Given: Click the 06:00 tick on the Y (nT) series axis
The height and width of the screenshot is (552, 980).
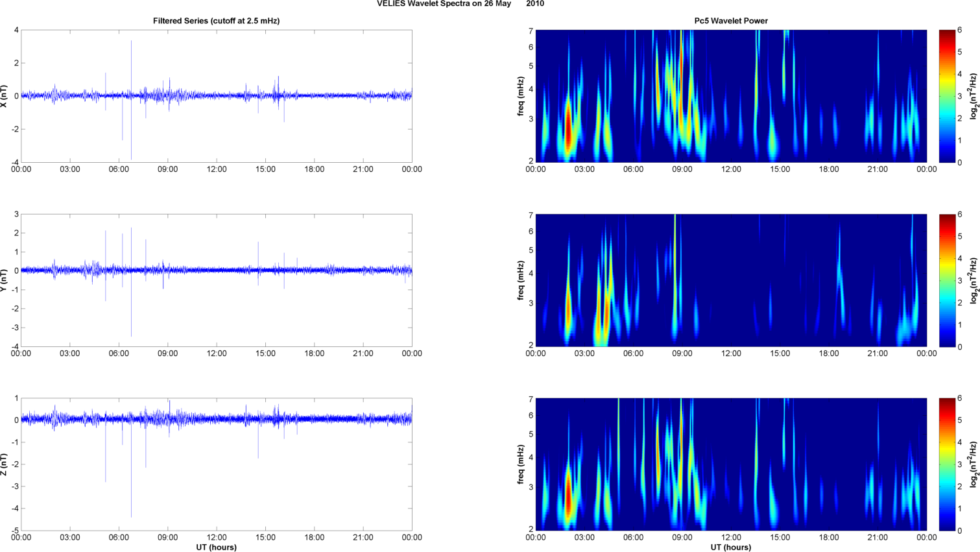Looking at the screenshot, I should pos(119,354).
